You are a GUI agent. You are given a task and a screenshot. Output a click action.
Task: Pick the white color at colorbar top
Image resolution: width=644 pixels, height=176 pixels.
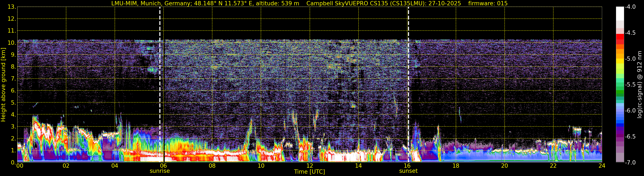pos(620,13)
